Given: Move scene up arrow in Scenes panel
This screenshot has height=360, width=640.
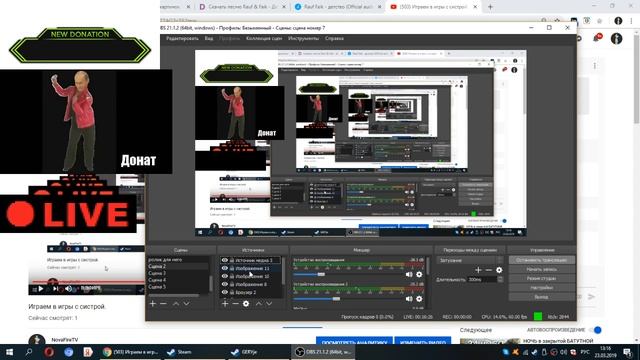Looking at the screenshot, I should click(x=176, y=304).
